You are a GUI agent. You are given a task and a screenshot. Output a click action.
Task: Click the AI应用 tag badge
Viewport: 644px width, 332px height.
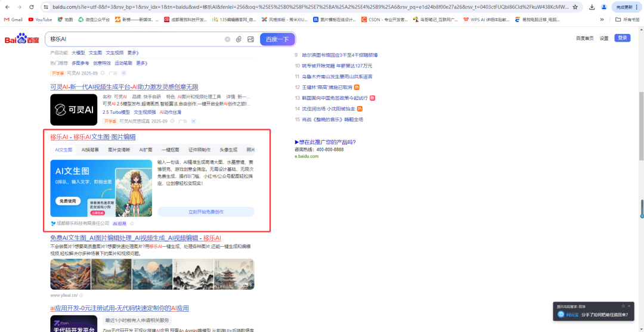point(120,224)
